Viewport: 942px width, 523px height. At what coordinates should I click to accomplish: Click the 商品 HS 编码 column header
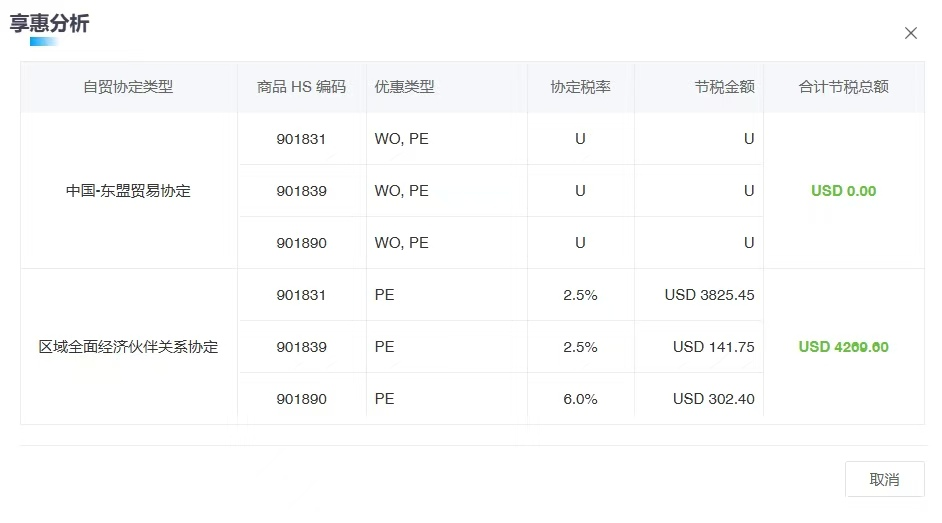[301, 87]
